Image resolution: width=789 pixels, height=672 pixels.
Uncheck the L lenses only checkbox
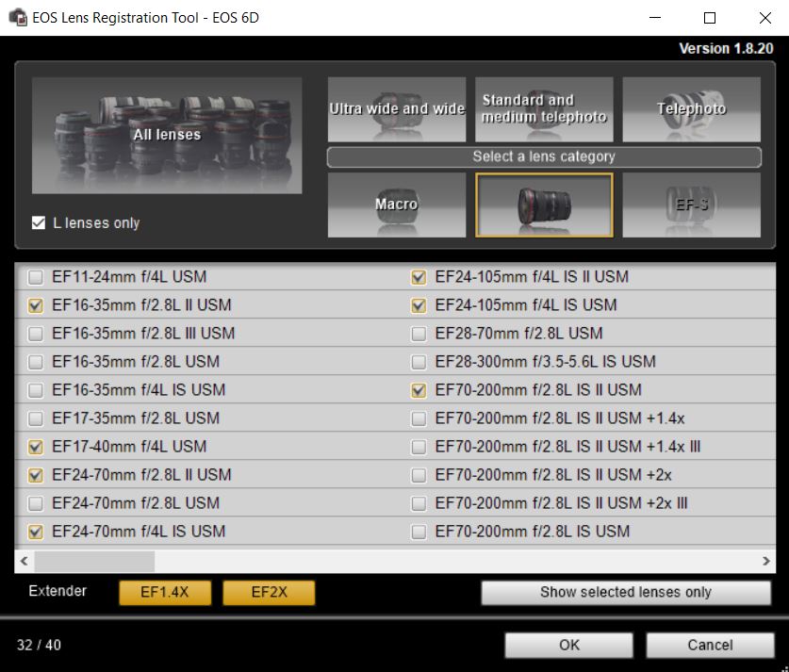click(x=39, y=222)
